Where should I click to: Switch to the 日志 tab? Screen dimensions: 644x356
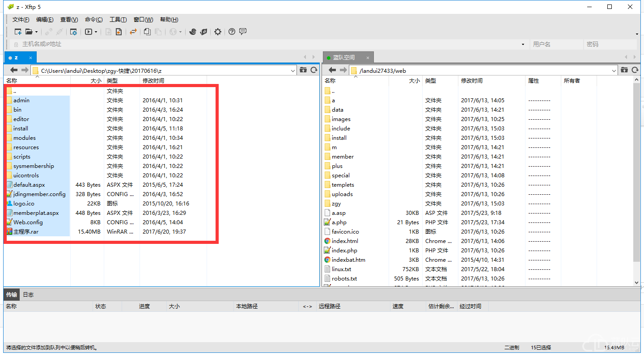pyautogui.click(x=28, y=294)
